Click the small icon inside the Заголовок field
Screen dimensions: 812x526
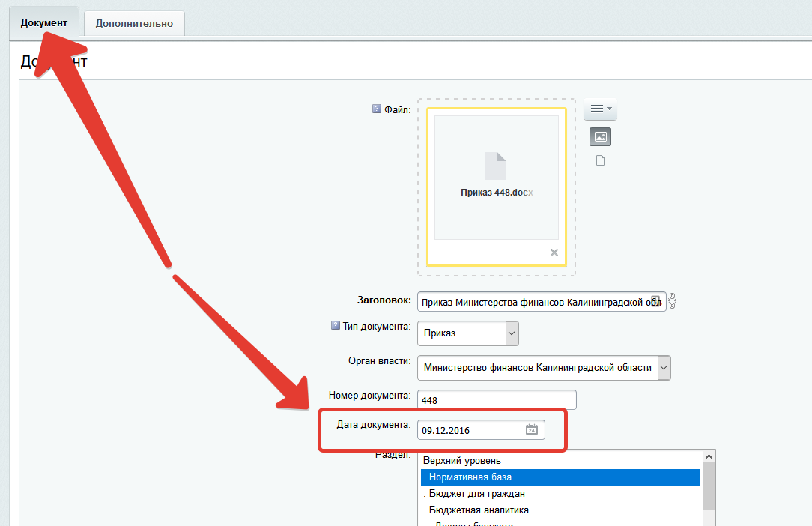coord(655,301)
